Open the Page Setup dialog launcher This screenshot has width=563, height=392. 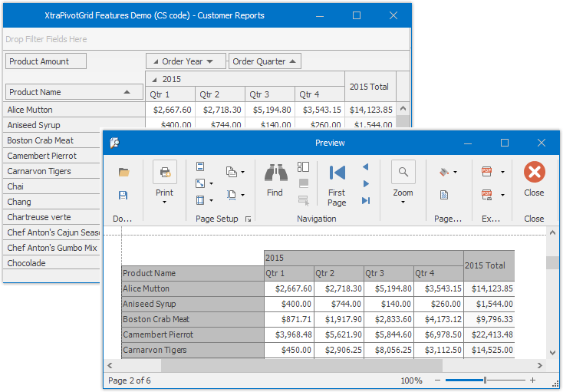pos(248,219)
